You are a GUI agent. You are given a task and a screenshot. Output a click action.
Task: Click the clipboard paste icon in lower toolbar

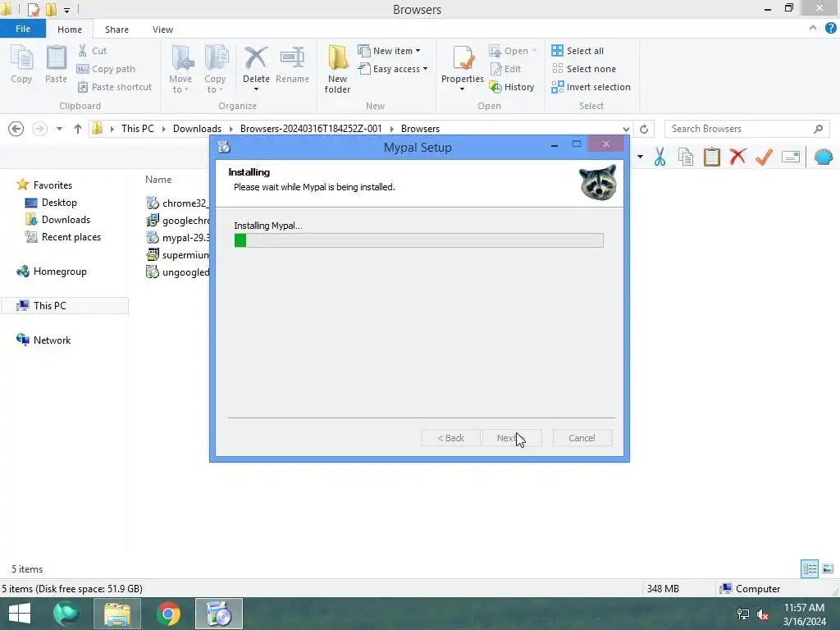click(x=712, y=157)
